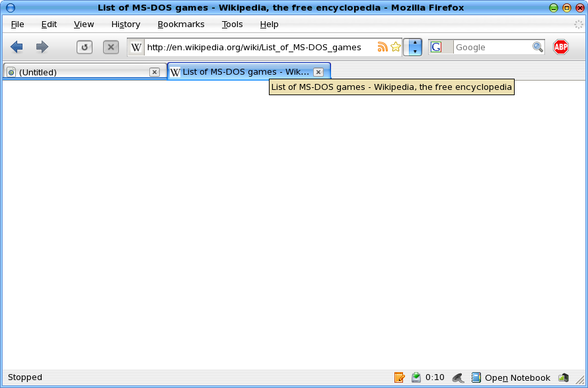Viewport: 588px width, 388px height.
Task: Open downloads via the green arrow status icon
Action: [416, 377]
